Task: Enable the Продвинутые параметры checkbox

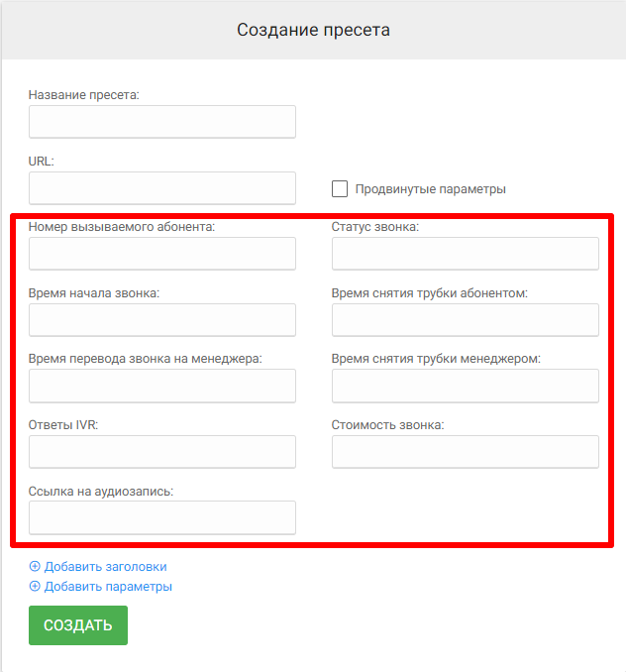Action: click(x=340, y=188)
